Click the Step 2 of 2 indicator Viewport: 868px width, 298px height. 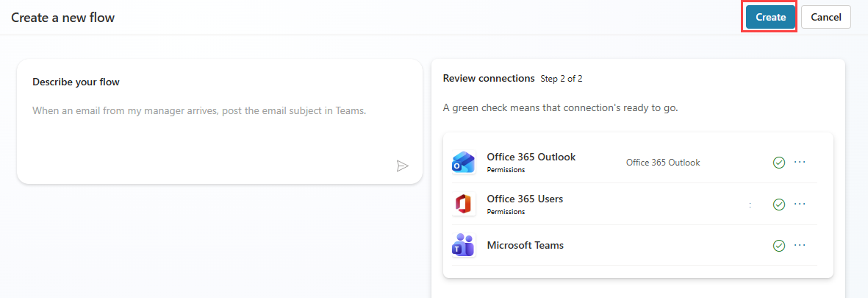[x=562, y=79]
